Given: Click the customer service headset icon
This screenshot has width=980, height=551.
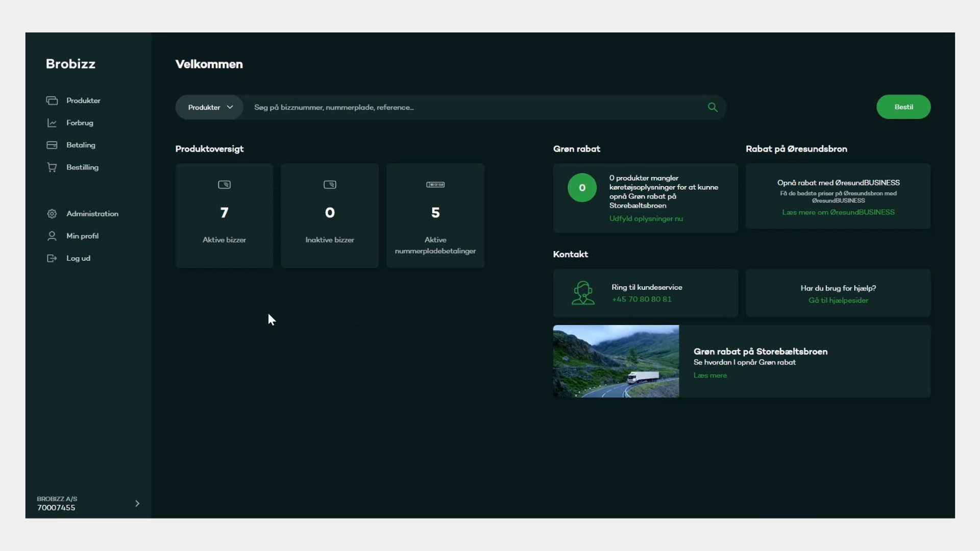Looking at the screenshot, I should 583,293.
